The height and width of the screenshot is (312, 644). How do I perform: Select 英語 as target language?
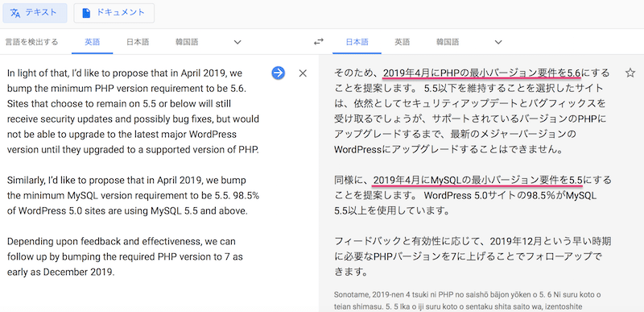402,42
